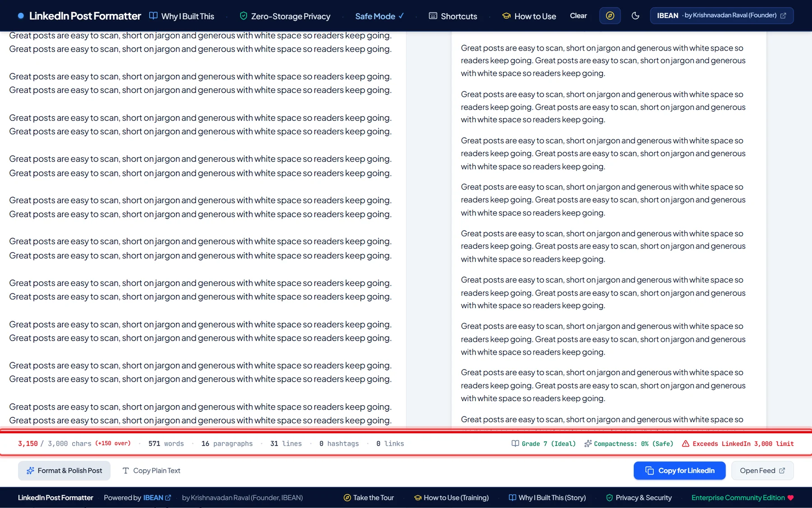Click the book icon beside Why I Built This
Viewport: 812px width, 508px height.
tap(153, 16)
